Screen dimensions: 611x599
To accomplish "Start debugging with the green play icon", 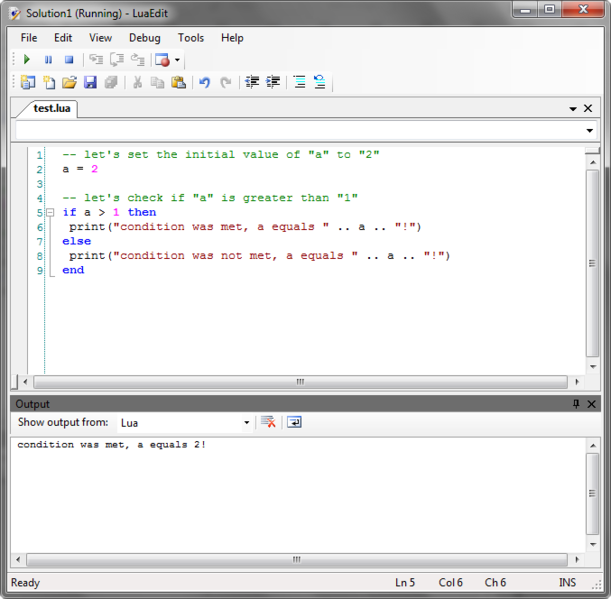I will pyautogui.click(x=26, y=59).
